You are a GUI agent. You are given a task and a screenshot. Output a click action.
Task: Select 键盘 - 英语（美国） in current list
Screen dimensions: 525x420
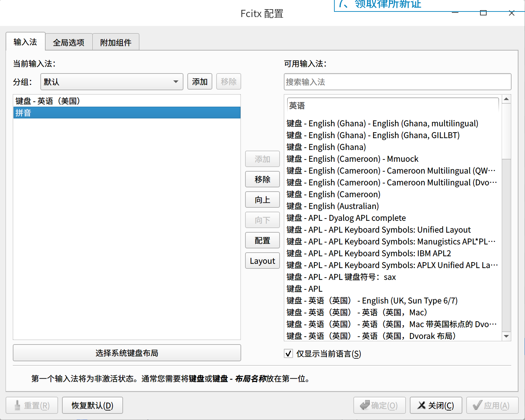pyautogui.click(x=127, y=101)
